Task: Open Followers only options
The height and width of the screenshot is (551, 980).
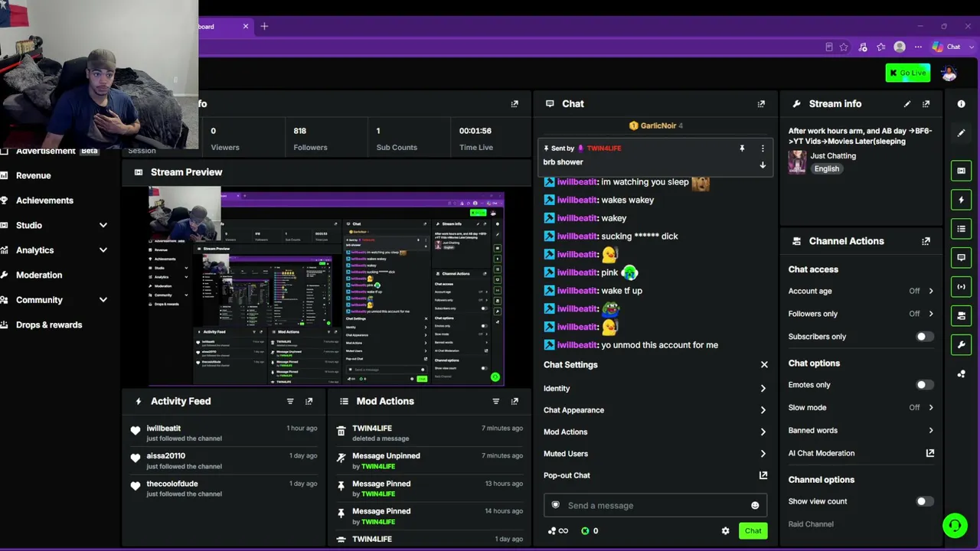Action: 861,314
